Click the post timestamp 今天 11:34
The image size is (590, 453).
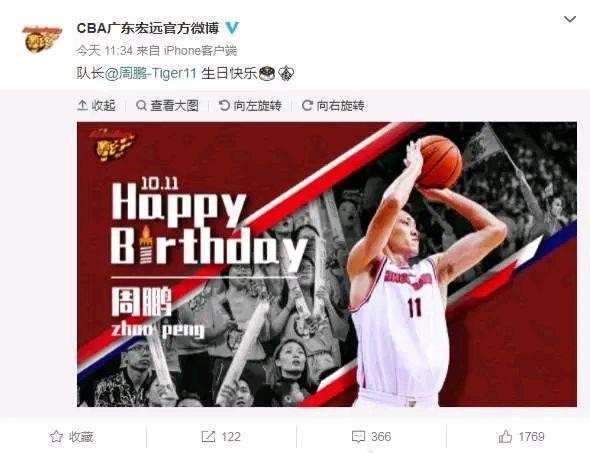[x=105, y=51]
